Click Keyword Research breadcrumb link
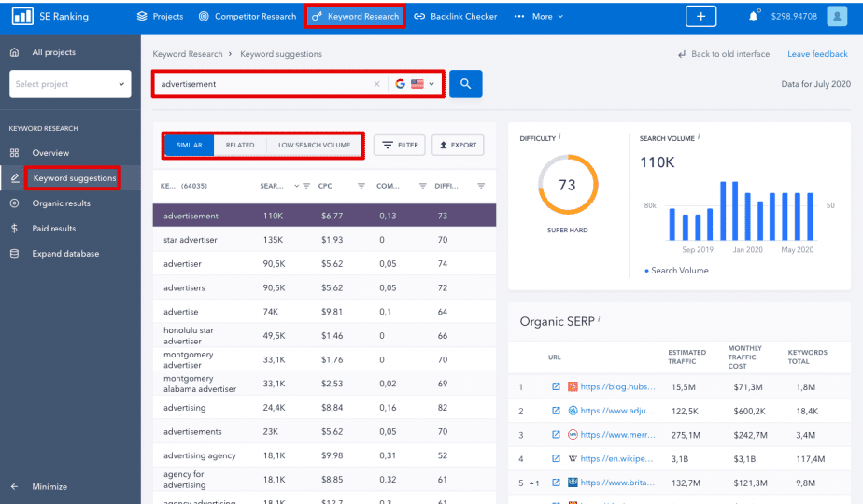 188,54
